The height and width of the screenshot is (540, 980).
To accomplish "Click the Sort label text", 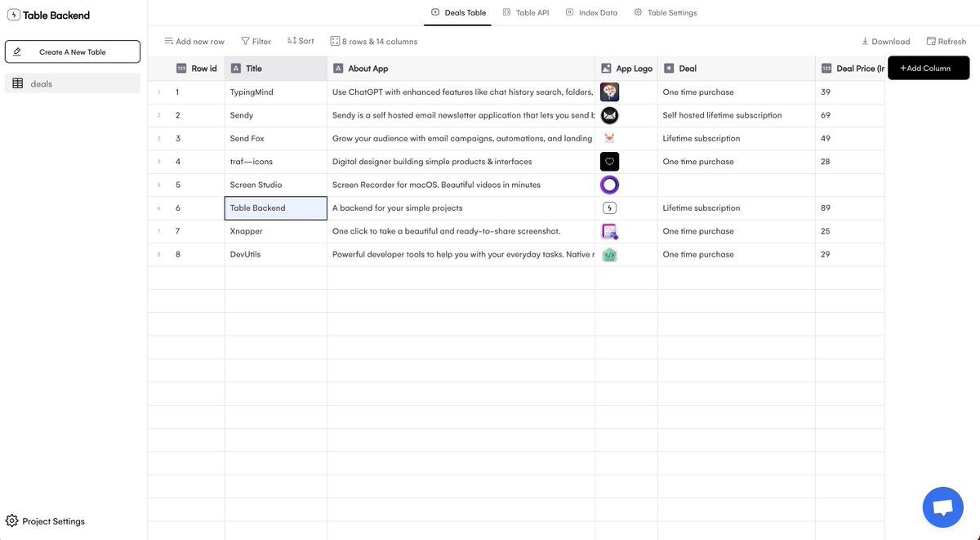I will click(306, 41).
